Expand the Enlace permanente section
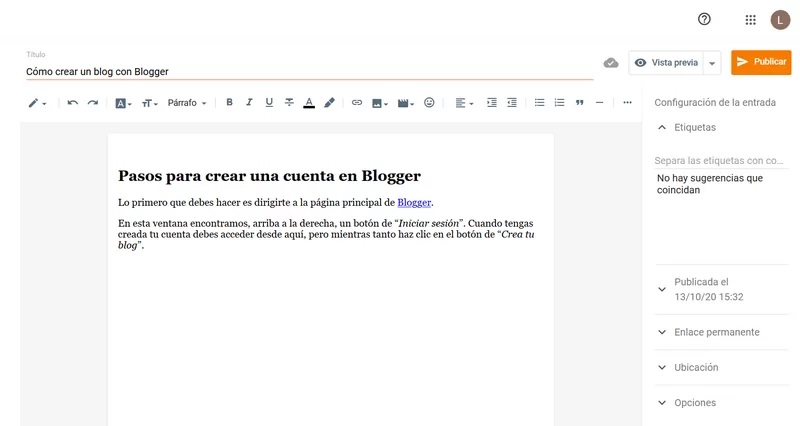The height and width of the screenshot is (426, 800). [x=716, y=332]
